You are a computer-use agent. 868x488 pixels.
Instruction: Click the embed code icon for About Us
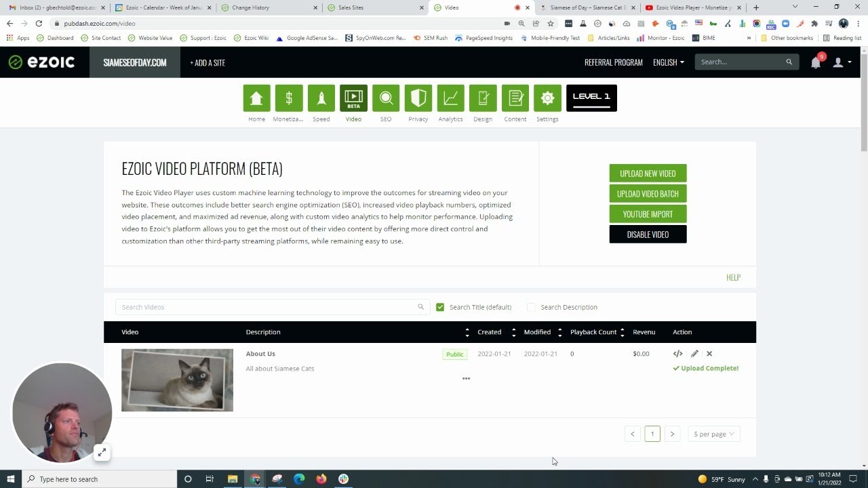click(x=677, y=354)
